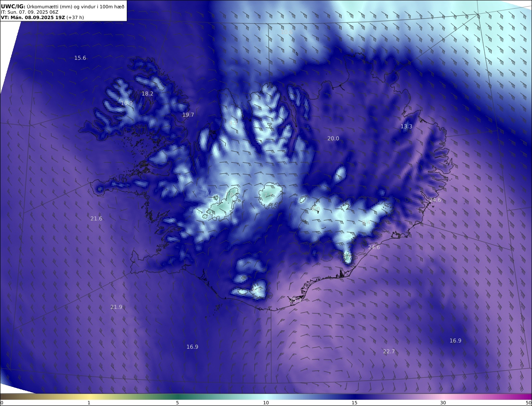This screenshot has height=406, width=532.
Task: Select the IT: Sun. 07. 09. 2025 06Z line
Action: [30, 12]
